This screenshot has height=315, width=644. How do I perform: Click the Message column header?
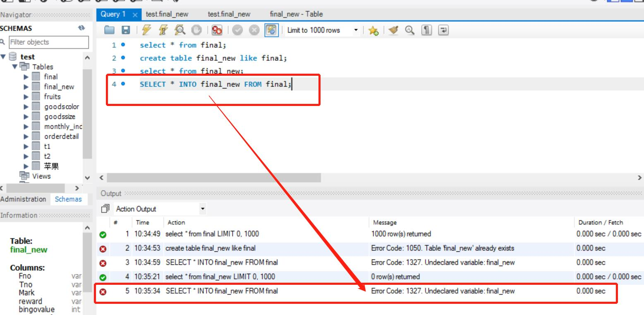click(385, 223)
